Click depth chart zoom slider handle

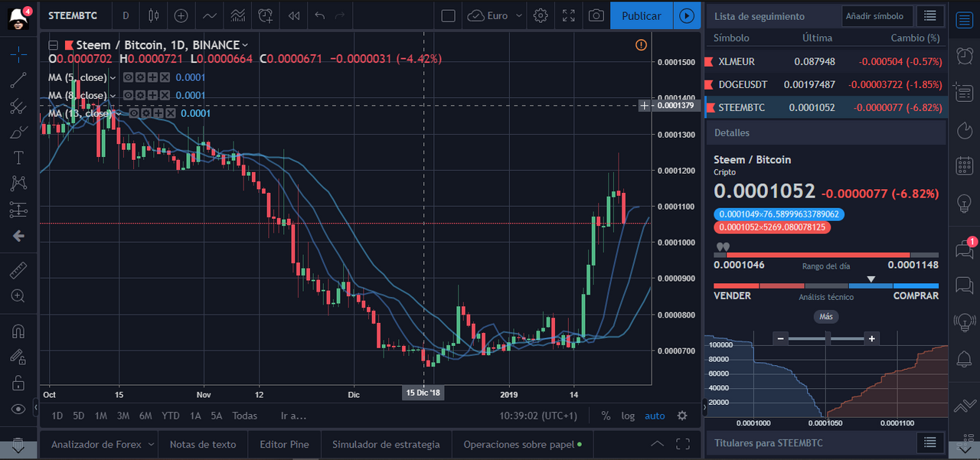(x=827, y=338)
